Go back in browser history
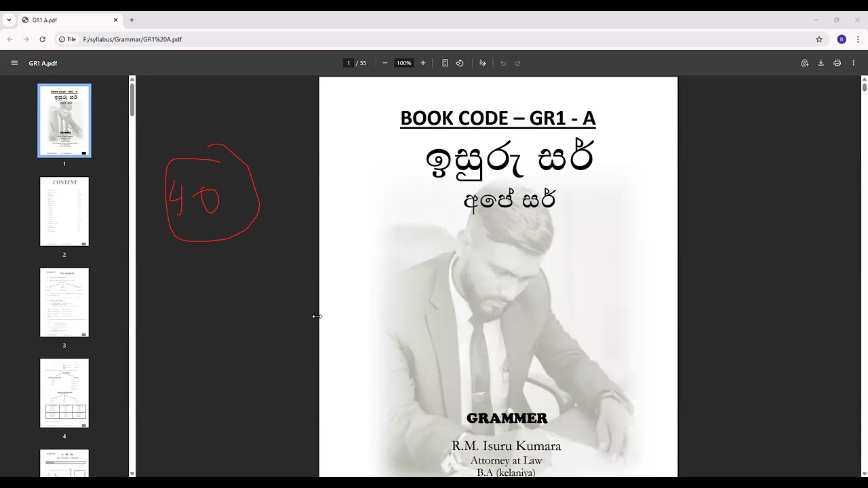The height and width of the screenshot is (488, 868). point(10,39)
